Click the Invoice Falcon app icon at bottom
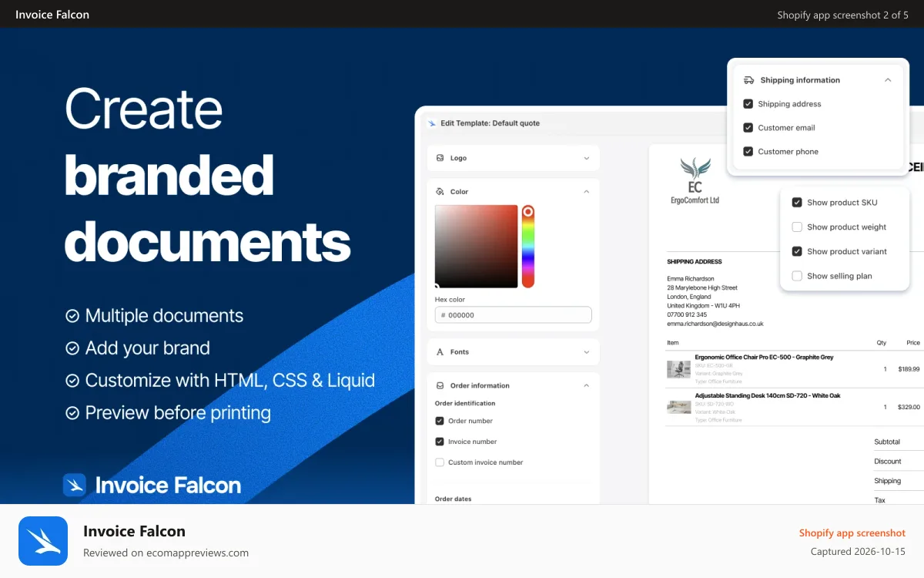The height and width of the screenshot is (578, 924). [43, 541]
